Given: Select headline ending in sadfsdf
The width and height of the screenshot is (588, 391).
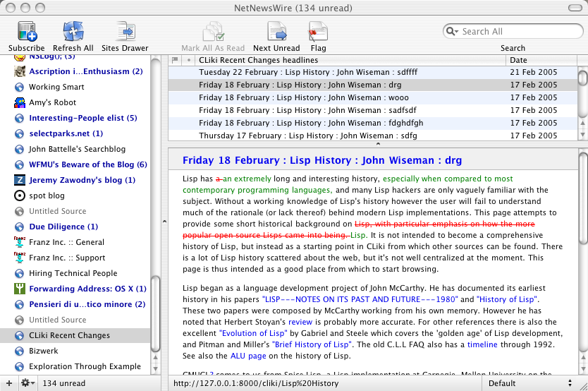Looking at the screenshot, I should 372,110.
